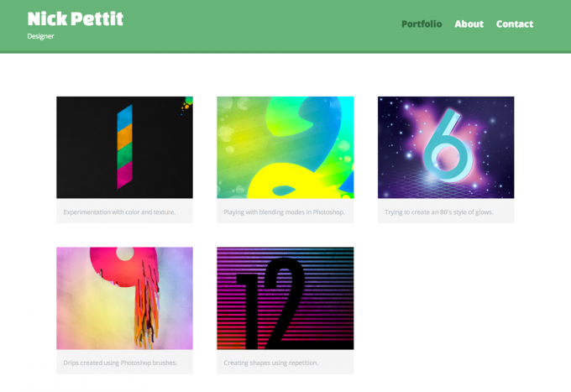Open the Portfolio navigation link
The image size is (571, 392).
[x=422, y=24]
